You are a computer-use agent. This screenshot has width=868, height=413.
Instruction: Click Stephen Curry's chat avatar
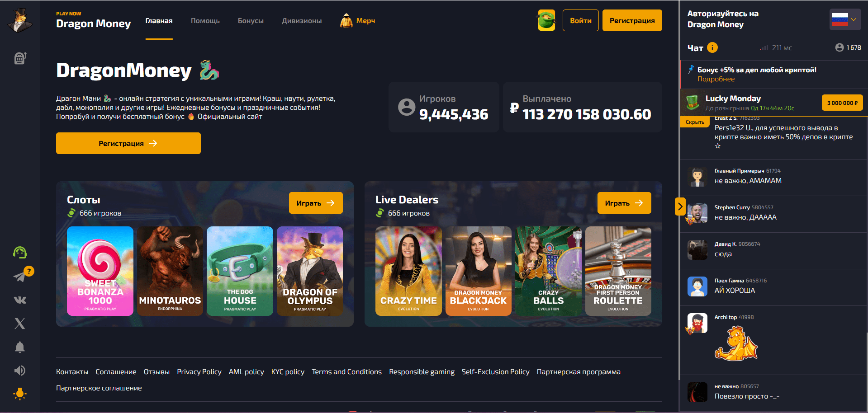[x=697, y=214]
